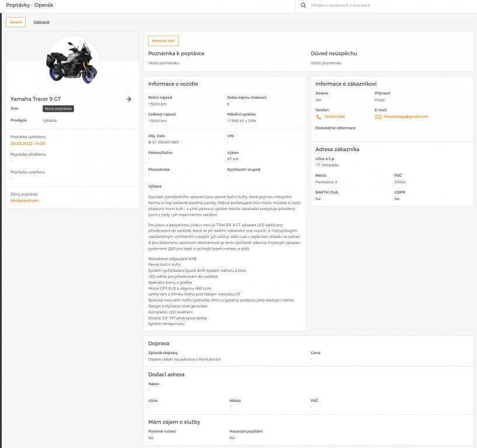Click the 87 kW power value
This screenshot has width=477, height=448.
pos(233,159)
